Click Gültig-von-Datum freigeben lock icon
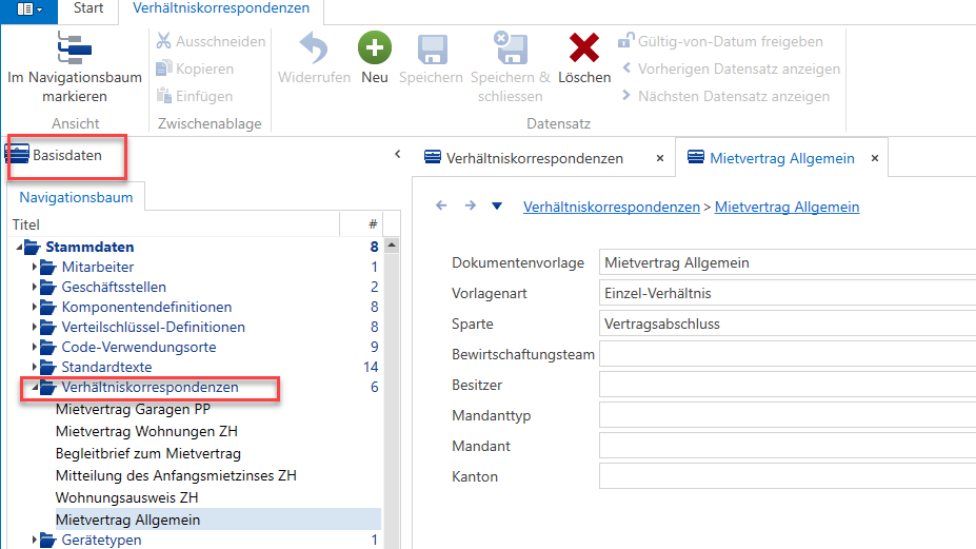The width and height of the screenshot is (976, 549). pos(626,40)
